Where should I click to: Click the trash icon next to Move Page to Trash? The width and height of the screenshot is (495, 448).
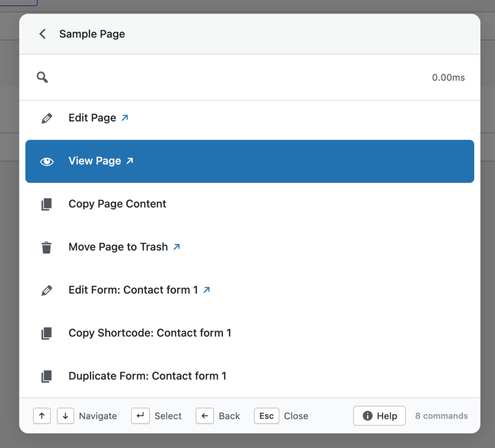(46, 247)
